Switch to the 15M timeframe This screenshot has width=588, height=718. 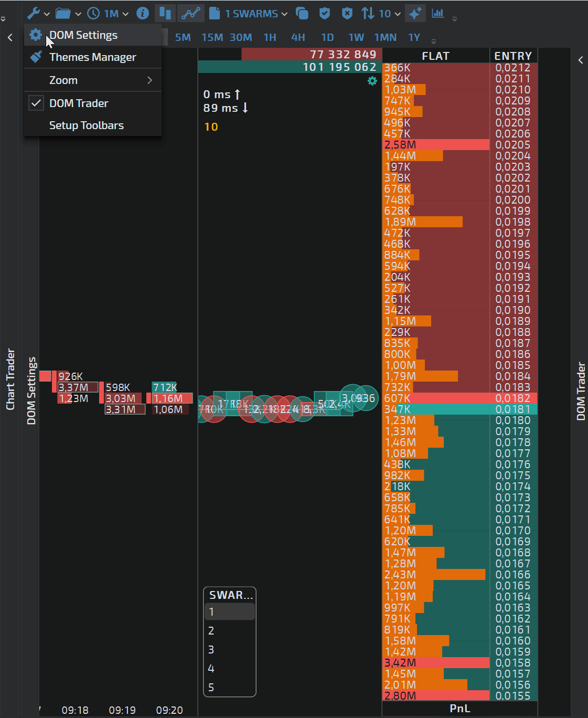pyautogui.click(x=212, y=38)
